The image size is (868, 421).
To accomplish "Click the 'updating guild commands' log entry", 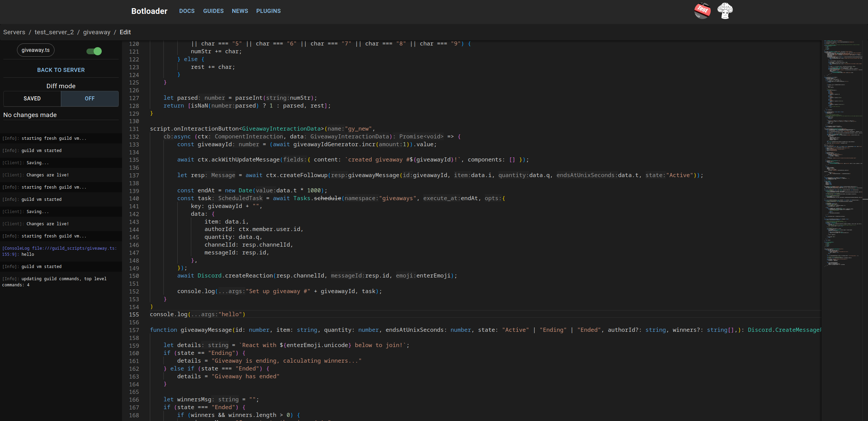I will (54, 282).
